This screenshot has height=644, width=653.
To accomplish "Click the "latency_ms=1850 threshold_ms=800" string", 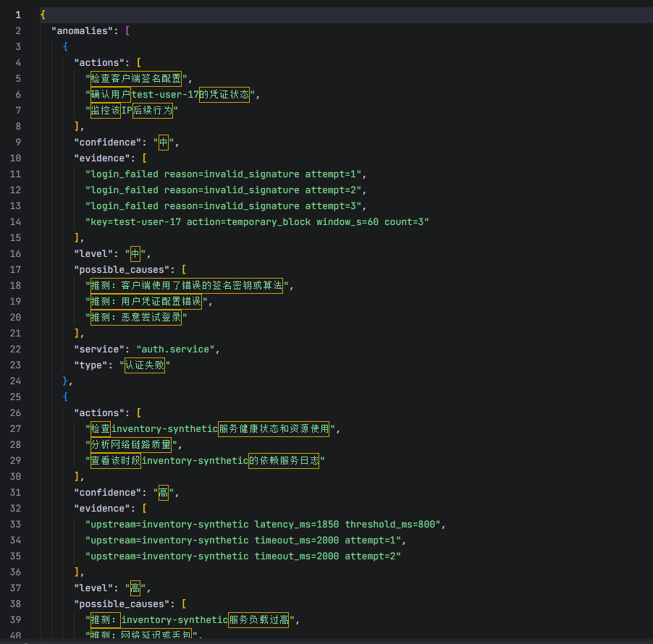I will [x=263, y=525].
